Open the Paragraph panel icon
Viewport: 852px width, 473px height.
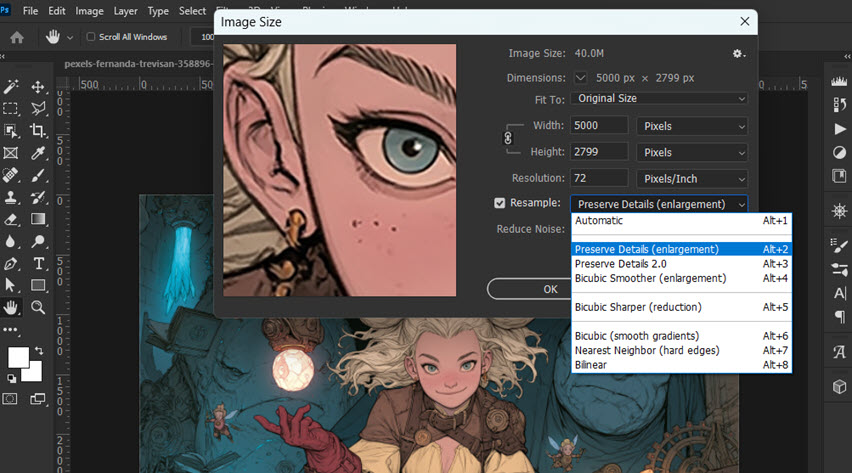tap(840, 316)
